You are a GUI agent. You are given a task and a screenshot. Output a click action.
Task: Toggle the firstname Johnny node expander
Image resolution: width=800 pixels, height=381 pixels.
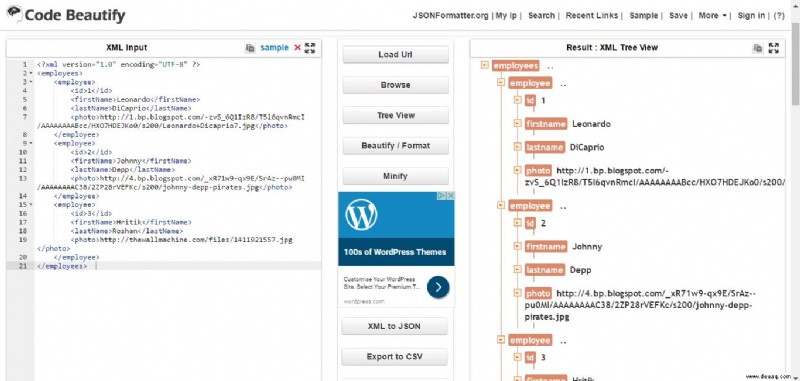point(518,246)
